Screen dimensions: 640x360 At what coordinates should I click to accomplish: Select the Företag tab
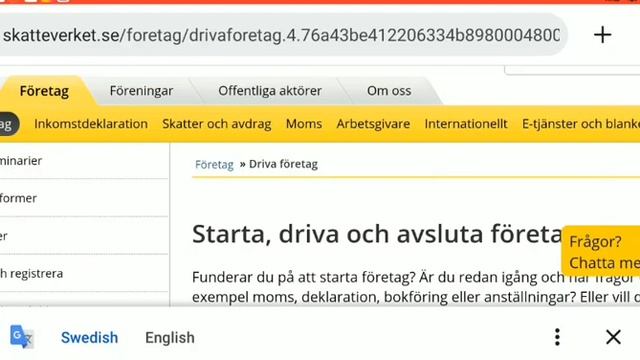pos(44,91)
